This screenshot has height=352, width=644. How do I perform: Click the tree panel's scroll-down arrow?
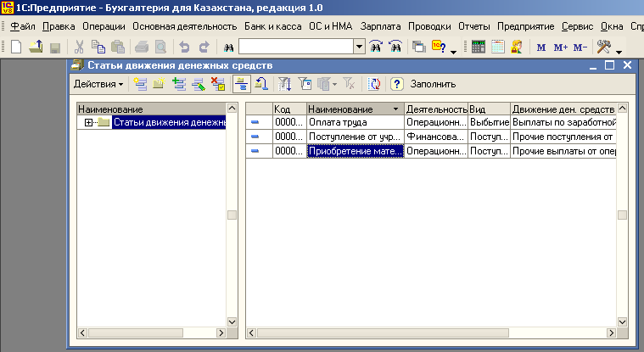tap(232, 322)
